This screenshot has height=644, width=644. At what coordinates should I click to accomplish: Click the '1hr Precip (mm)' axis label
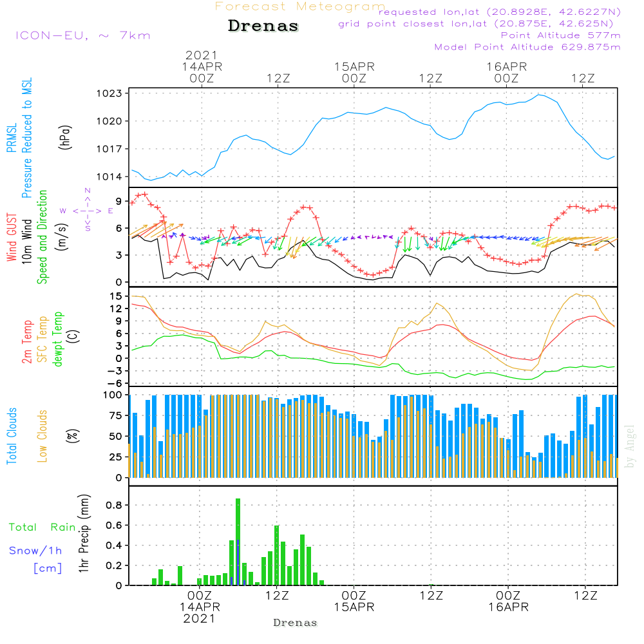pyautogui.click(x=84, y=533)
